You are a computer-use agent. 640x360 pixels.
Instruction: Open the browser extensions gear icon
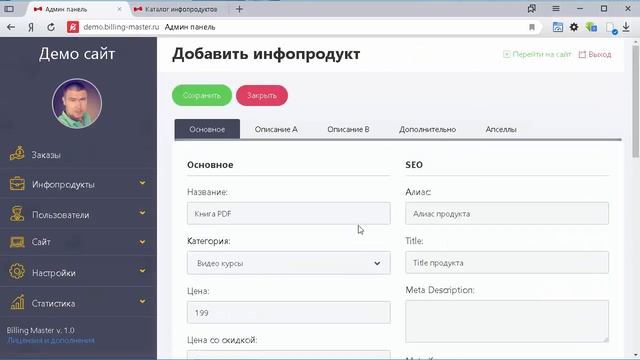point(574,27)
